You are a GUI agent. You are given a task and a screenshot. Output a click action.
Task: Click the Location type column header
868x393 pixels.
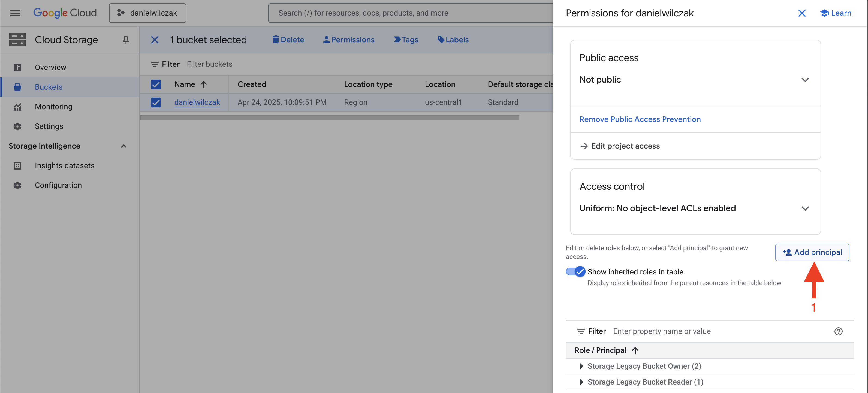[x=368, y=84]
